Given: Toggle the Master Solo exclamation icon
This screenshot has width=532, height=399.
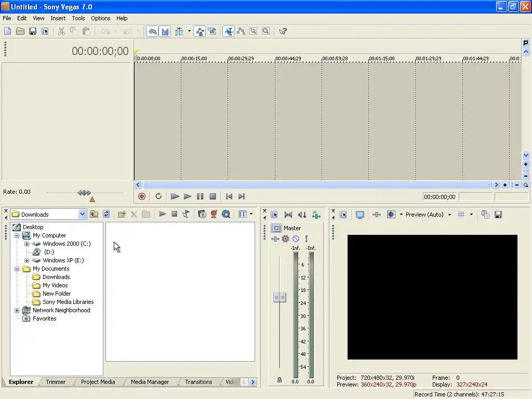Looking at the screenshot, I should (307, 239).
